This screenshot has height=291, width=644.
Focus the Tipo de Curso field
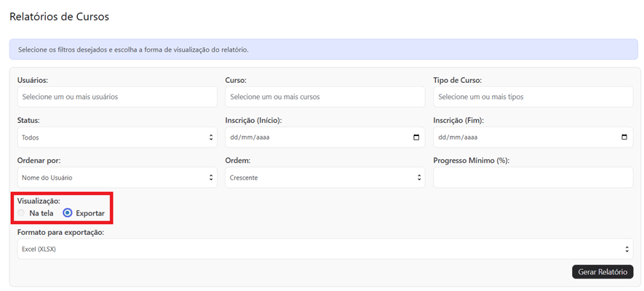click(x=533, y=97)
